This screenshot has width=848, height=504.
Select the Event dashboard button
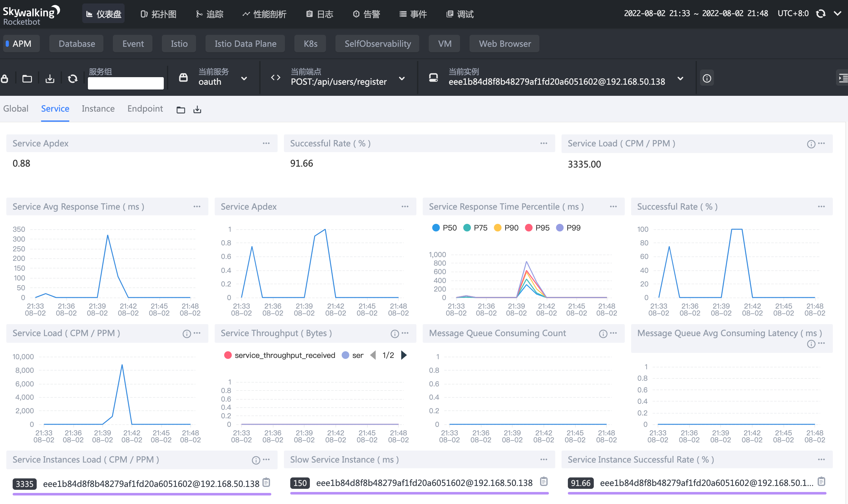pyautogui.click(x=133, y=44)
